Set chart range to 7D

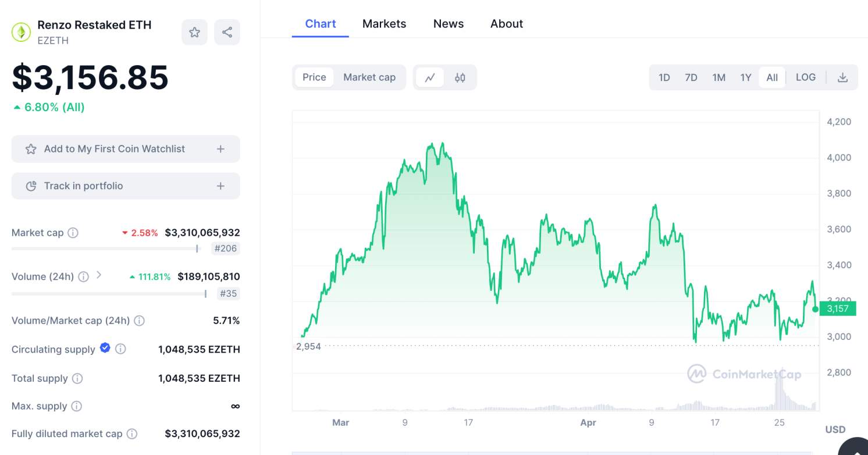point(691,77)
